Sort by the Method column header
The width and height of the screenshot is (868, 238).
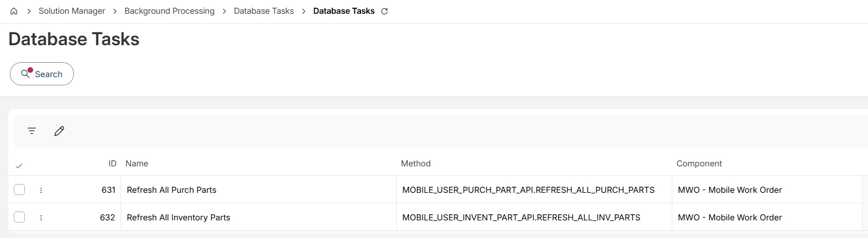point(416,164)
